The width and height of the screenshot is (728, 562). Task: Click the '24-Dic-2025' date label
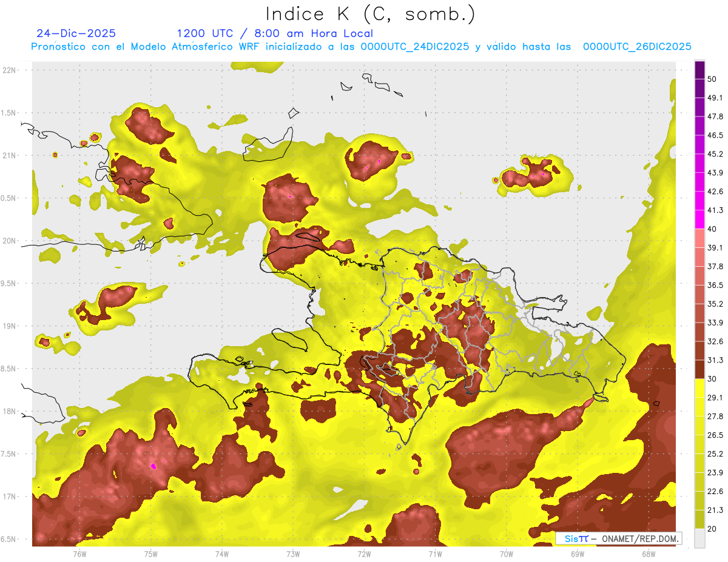tap(76, 33)
